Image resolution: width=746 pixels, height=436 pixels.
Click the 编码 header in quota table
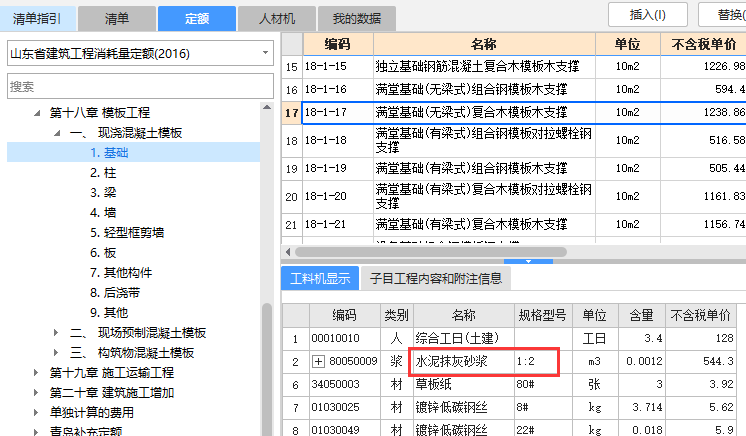tap(338, 44)
